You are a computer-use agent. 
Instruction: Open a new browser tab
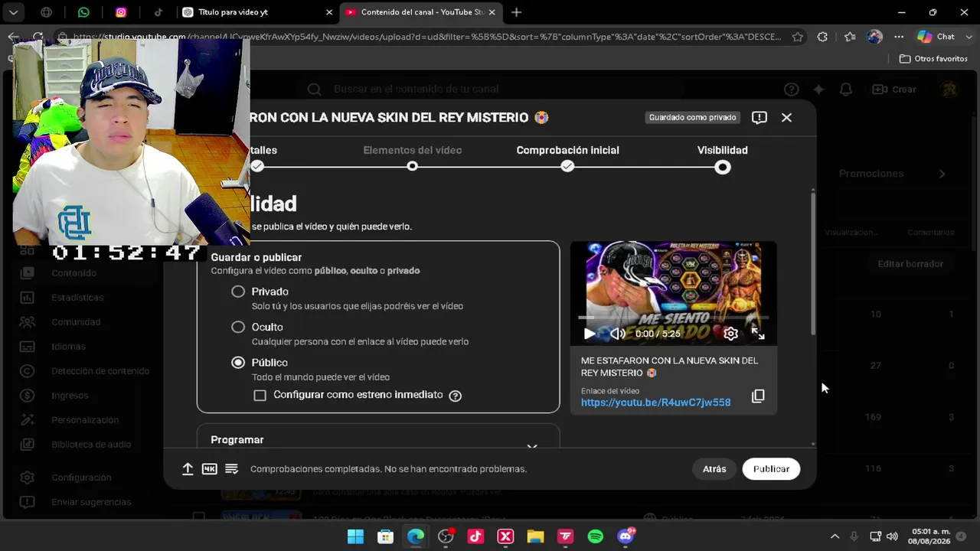pos(516,12)
